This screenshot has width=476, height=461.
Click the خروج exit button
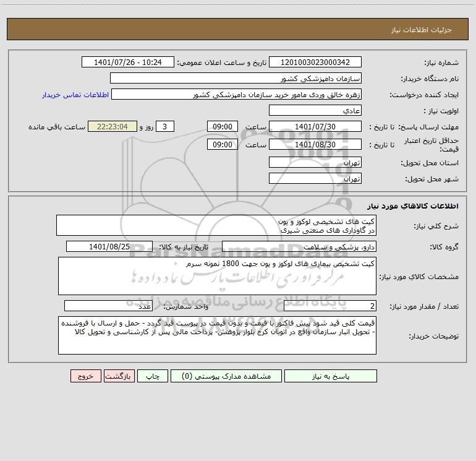85,376
